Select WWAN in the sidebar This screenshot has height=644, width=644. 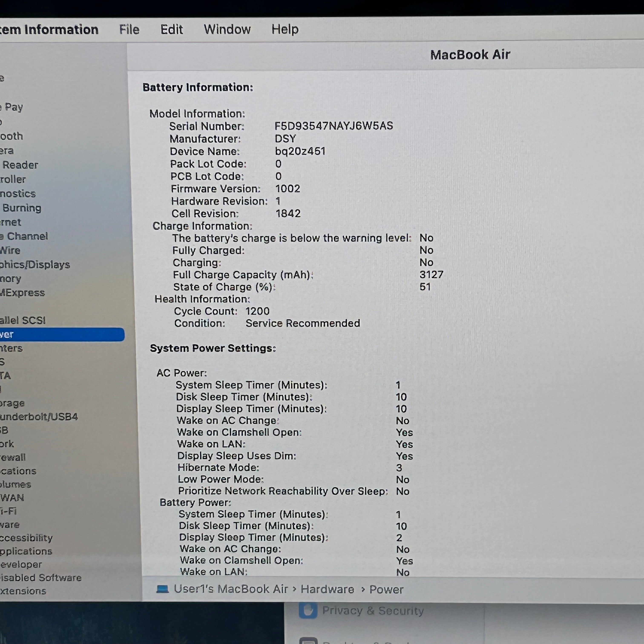[x=12, y=498]
